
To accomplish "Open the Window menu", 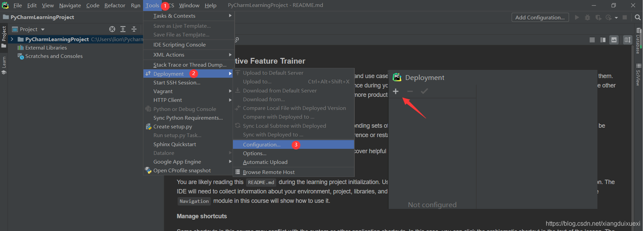I will point(189,5).
